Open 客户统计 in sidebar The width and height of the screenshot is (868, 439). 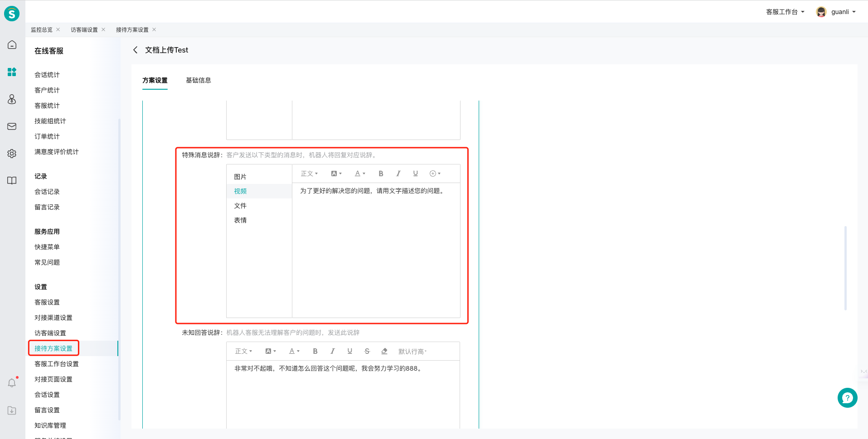(x=47, y=90)
